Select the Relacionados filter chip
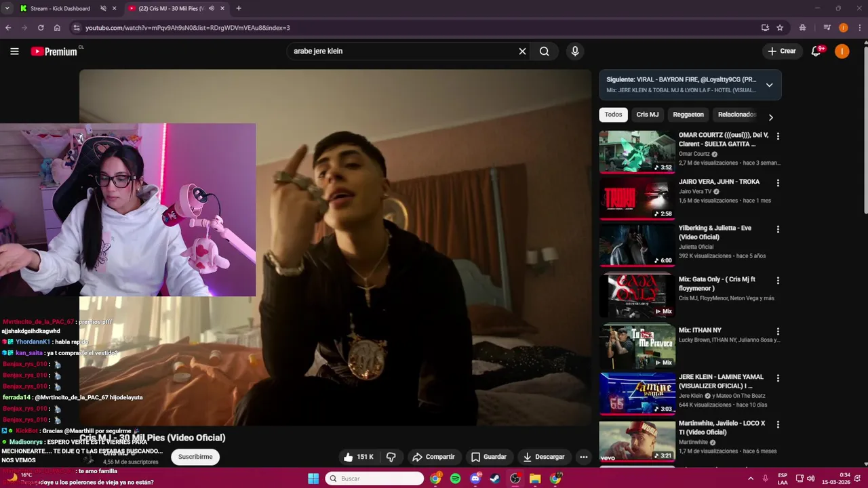 coord(736,115)
